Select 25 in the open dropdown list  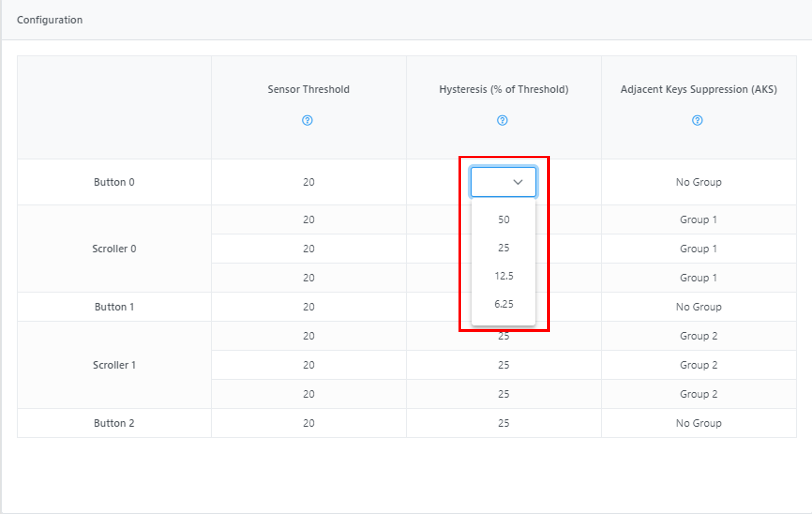503,248
